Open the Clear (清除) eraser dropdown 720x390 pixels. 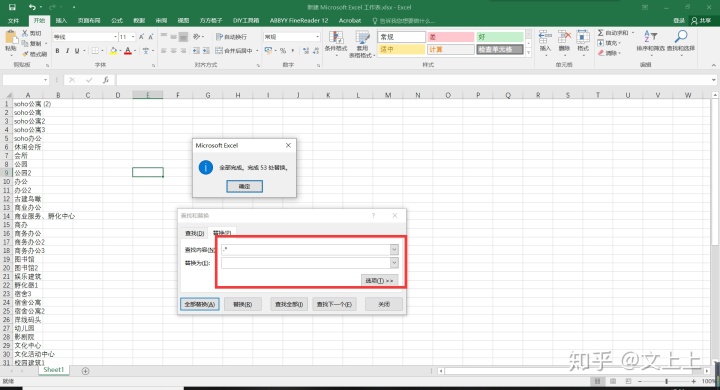(x=609, y=53)
